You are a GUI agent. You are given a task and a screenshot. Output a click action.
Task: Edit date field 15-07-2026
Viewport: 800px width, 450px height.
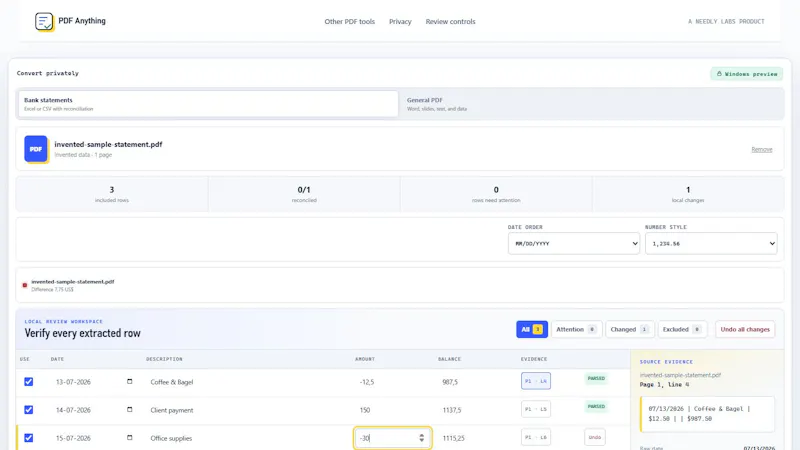[x=73, y=438]
